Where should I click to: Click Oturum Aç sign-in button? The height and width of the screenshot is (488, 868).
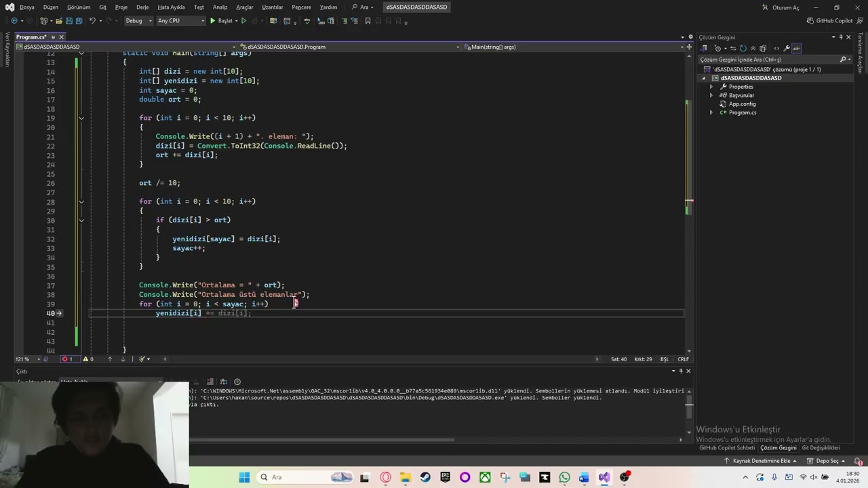(781, 7)
